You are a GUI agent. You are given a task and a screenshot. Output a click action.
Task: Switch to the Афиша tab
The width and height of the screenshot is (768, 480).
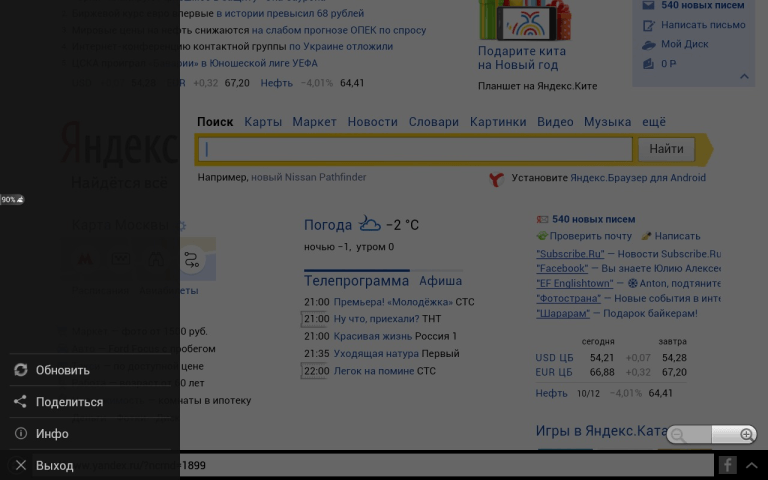coord(440,281)
